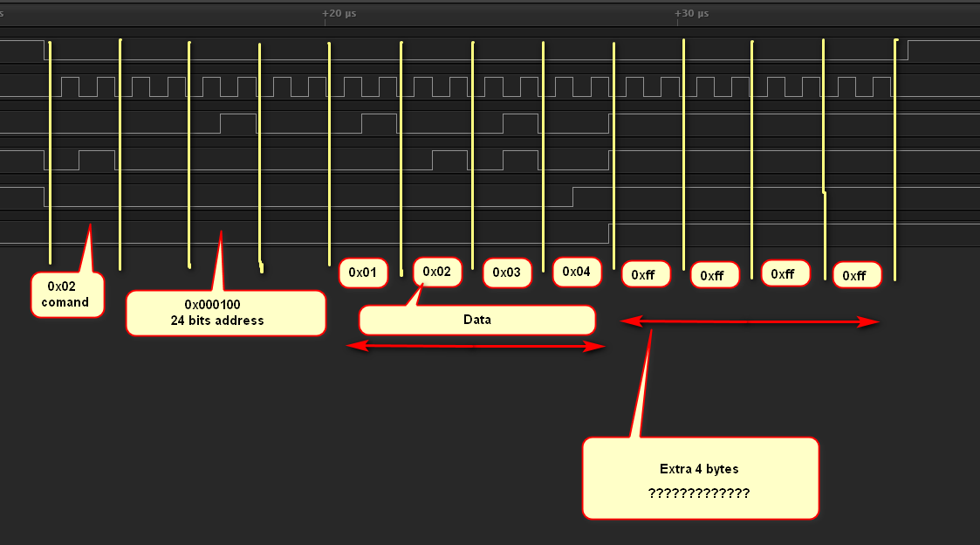
Task: Select the third 0xff label from left
Action: 785,273
